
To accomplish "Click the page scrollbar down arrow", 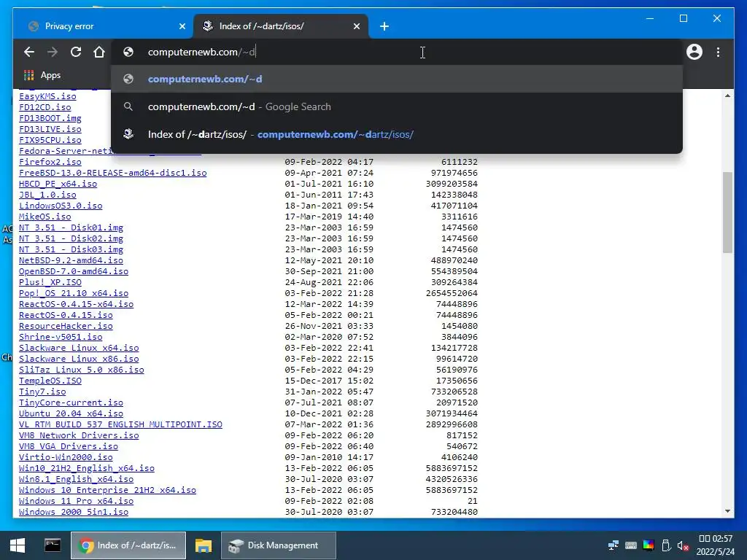I will pyautogui.click(x=727, y=511).
